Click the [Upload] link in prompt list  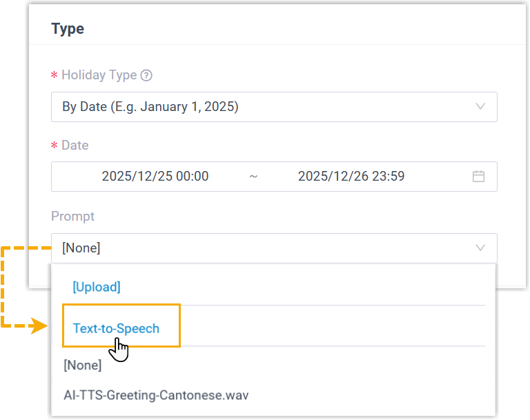coord(97,287)
